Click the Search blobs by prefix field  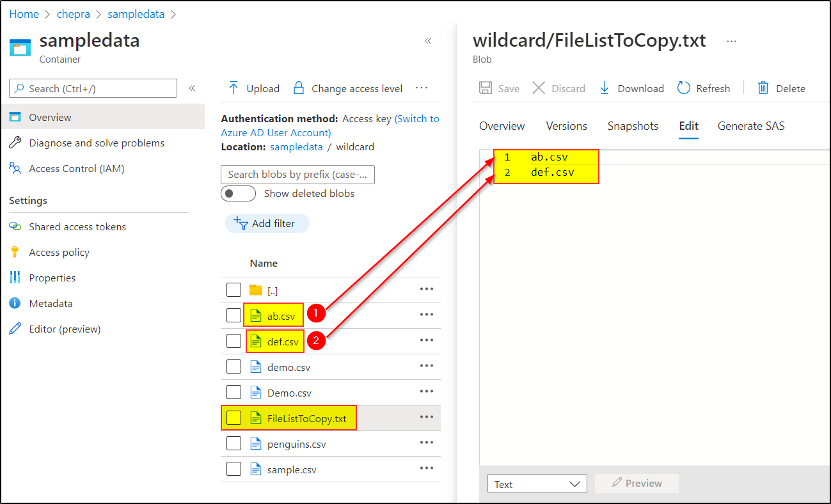tap(297, 174)
